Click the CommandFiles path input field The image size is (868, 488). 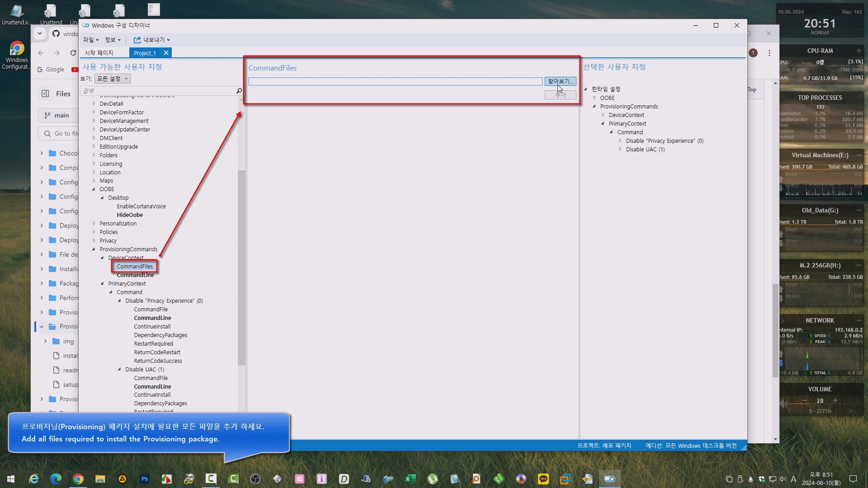click(395, 81)
